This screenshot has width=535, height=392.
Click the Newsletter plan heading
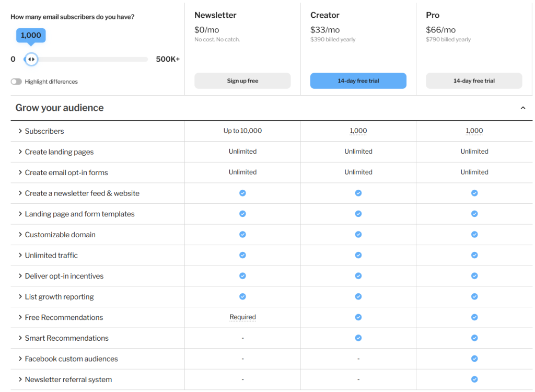215,15
